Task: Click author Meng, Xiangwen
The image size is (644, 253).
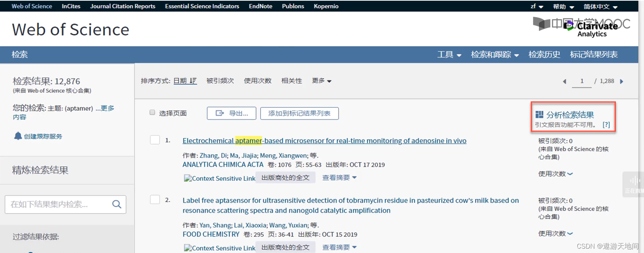Action: click(283, 155)
